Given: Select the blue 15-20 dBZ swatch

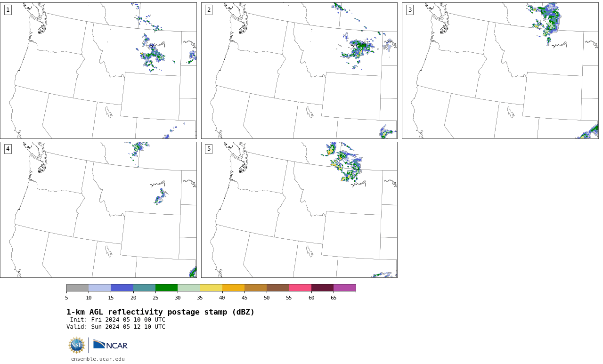Looking at the screenshot, I should coord(122,288).
